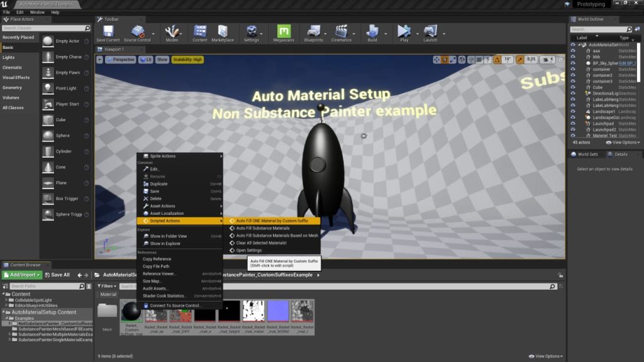Choose Auto Fill Substance Materials Based on Mesh
The height and width of the screenshot is (362, 644).
pos(270,236)
